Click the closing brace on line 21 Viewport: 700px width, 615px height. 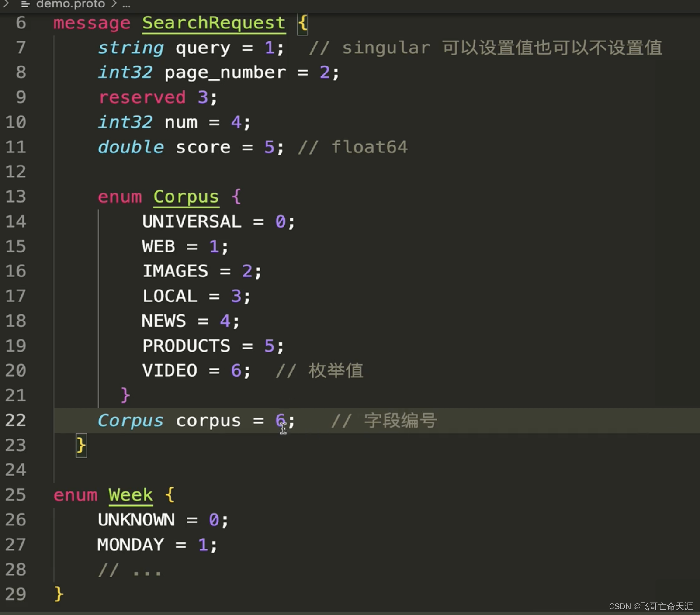pos(125,395)
